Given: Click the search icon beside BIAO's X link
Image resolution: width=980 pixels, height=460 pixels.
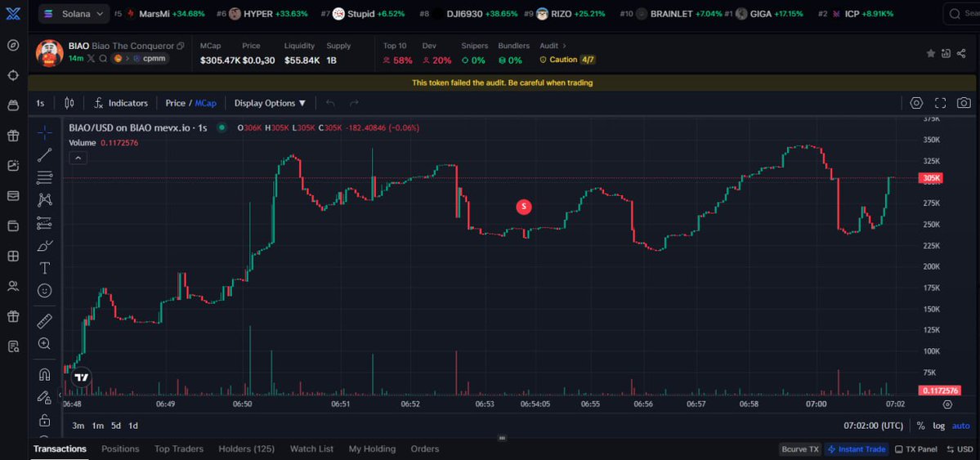Looking at the screenshot, I should coord(103,58).
